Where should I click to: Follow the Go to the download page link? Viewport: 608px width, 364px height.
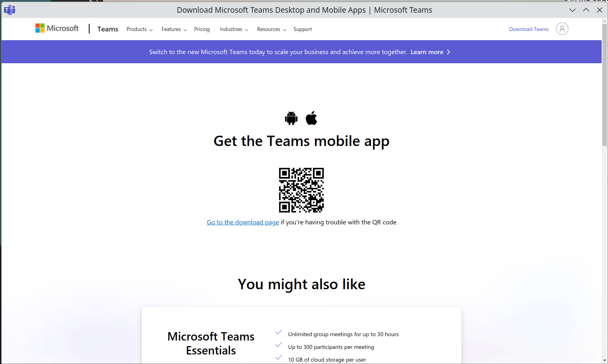(x=243, y=222)
